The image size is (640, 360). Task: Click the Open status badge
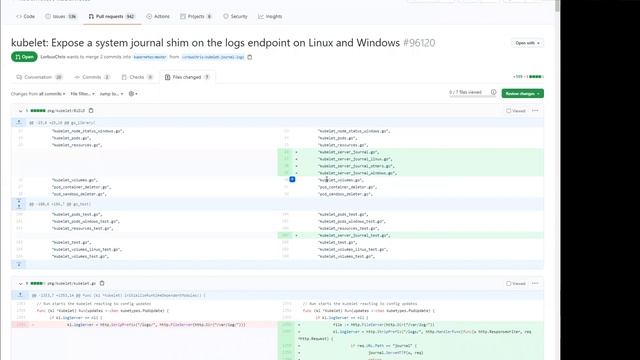point(24,57)
